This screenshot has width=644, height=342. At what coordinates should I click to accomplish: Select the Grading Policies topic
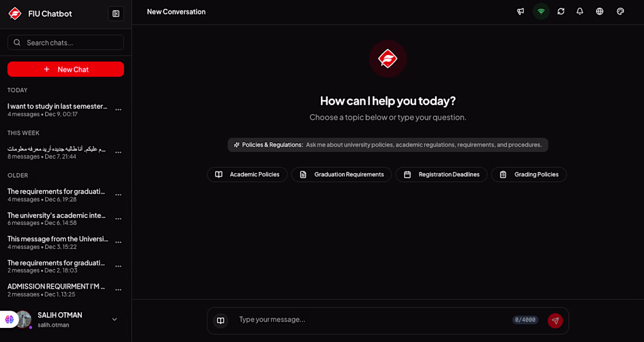point(529,174)
